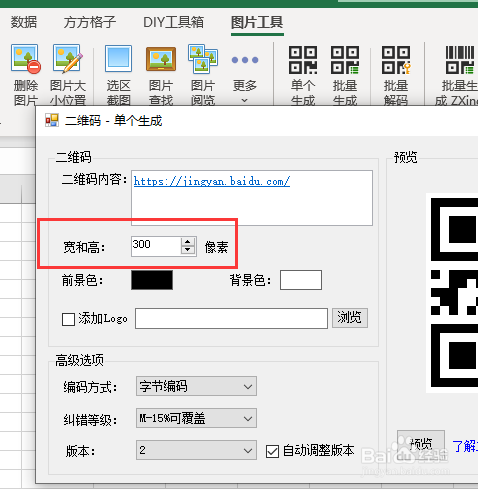Click the 宽和高 pixel value field
This screenshot has height=489, width=478.
tap(156, 246)
